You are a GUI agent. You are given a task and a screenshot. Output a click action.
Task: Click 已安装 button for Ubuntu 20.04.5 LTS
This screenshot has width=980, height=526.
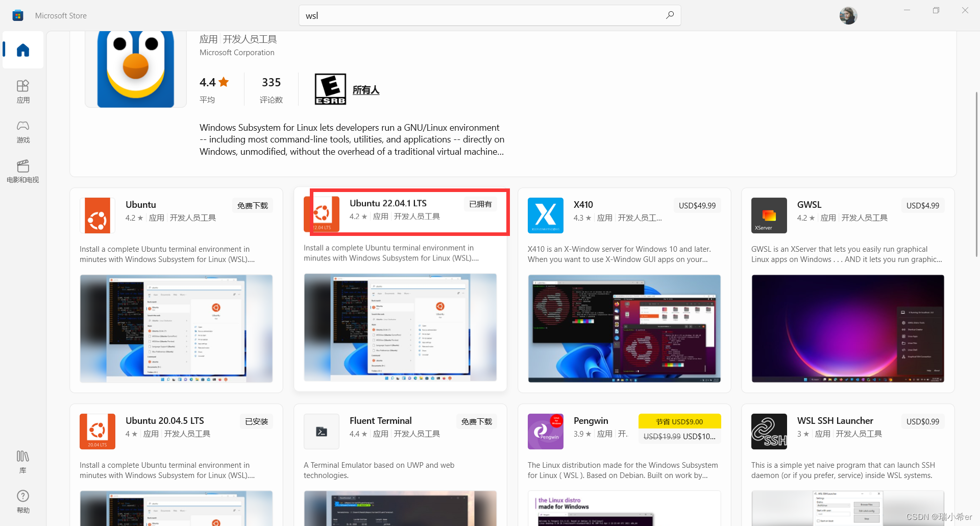pos(256,421)
